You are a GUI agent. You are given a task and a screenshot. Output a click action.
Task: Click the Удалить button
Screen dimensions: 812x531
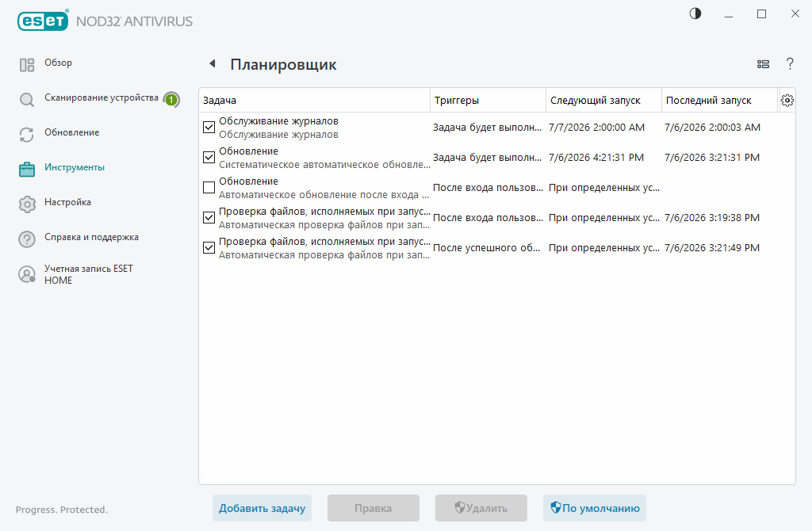tap(481, 508)
